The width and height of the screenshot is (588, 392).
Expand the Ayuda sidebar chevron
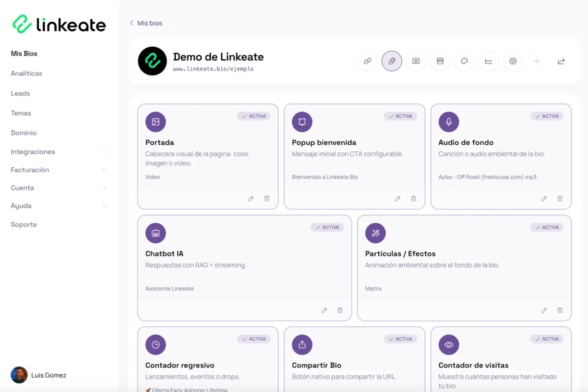tap(104, 206)
